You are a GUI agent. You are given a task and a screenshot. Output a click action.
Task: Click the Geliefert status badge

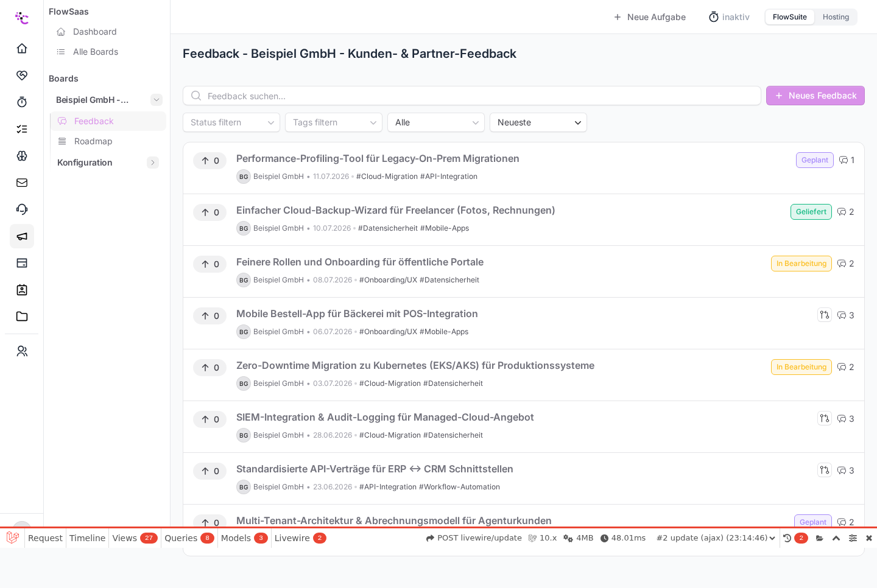click(x=811, y=212)
